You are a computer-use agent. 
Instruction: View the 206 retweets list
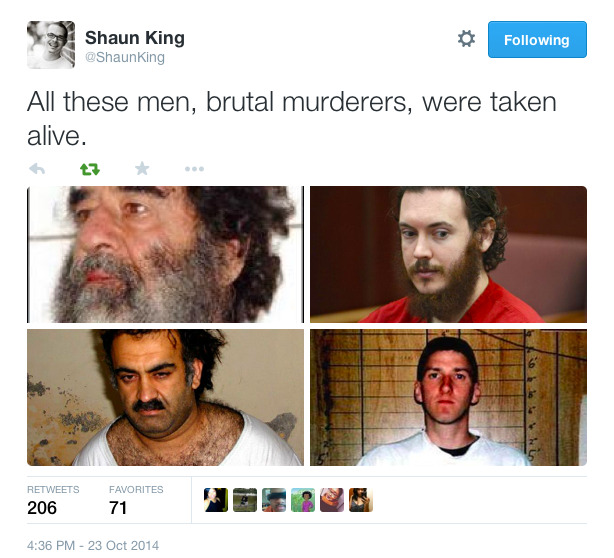click(x=53, y=500)
